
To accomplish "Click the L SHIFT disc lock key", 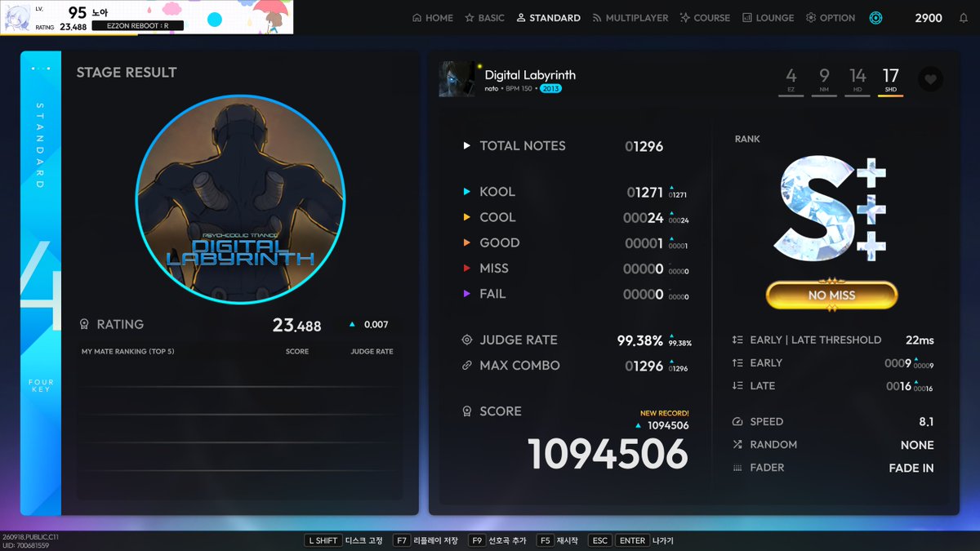I will (323, 540).
